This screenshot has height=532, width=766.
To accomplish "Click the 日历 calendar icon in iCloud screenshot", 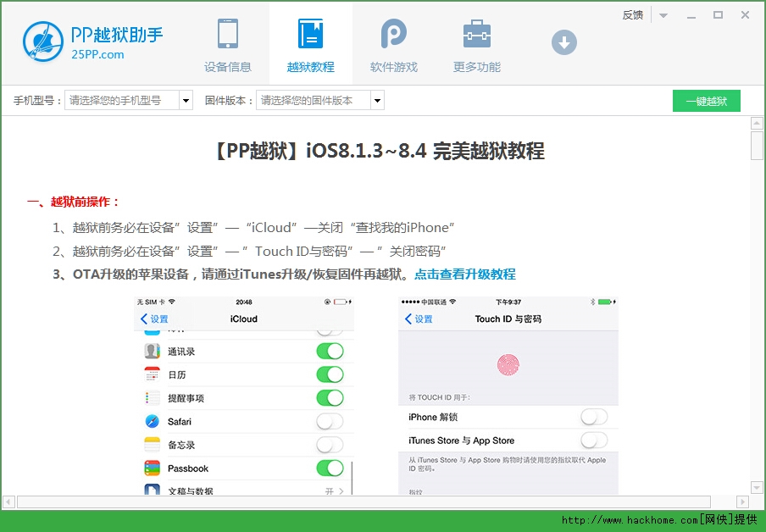I will click(152, 374).
